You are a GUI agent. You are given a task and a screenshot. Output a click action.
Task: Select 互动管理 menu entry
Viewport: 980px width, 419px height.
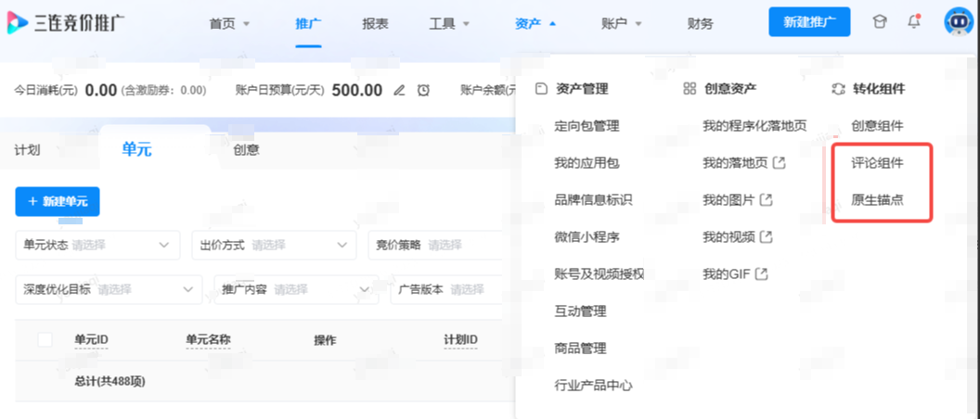pyautogui.click(x=581, y=311)
